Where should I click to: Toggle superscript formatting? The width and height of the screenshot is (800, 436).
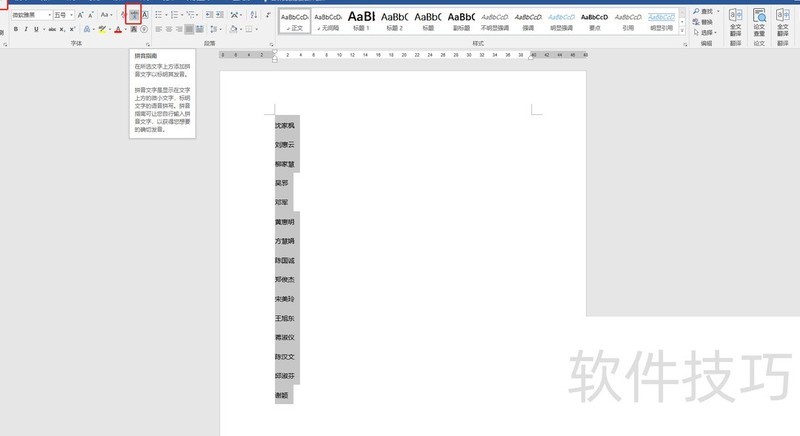pyautogui.click(x=72, y=29)
